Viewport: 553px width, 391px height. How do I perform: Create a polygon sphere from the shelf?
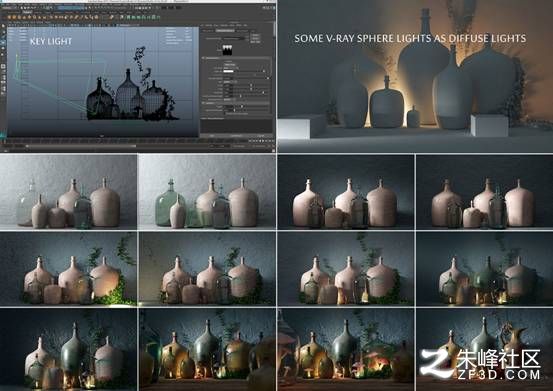[x=10, y=17]
